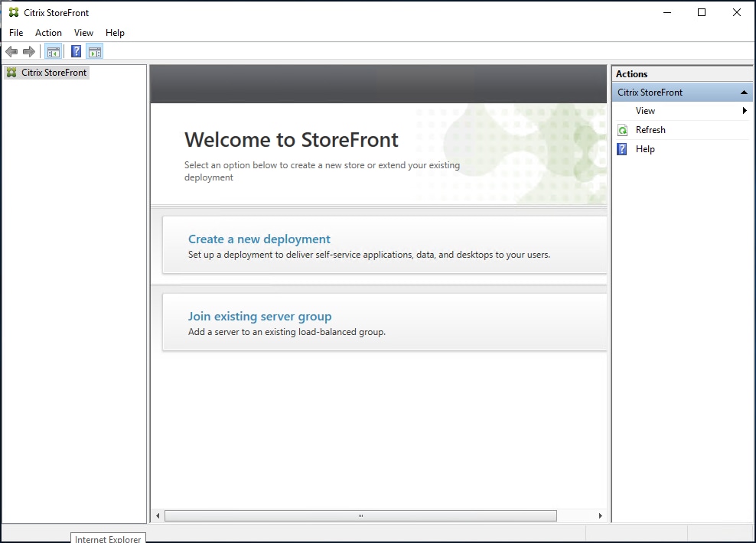Screen dimensions: 756x543
Task: Click Refresh in the Actions pane
Action: point(652,130)
